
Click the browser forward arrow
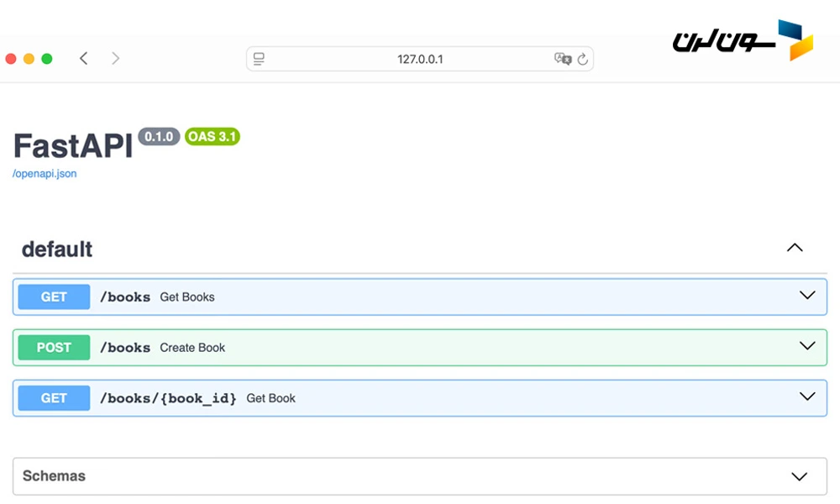[x=115, y=58]
